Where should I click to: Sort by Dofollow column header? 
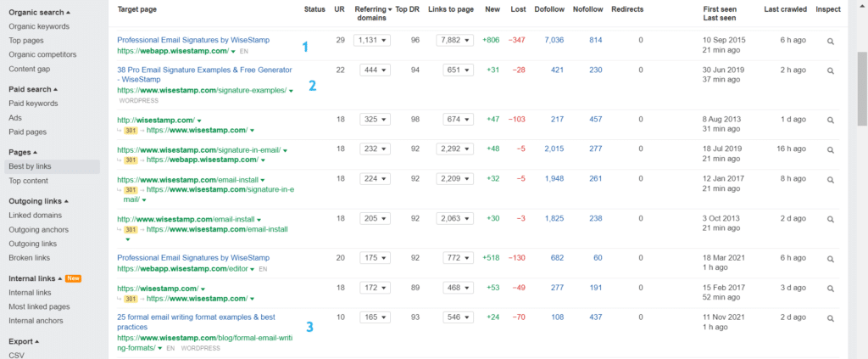[549, 9]
